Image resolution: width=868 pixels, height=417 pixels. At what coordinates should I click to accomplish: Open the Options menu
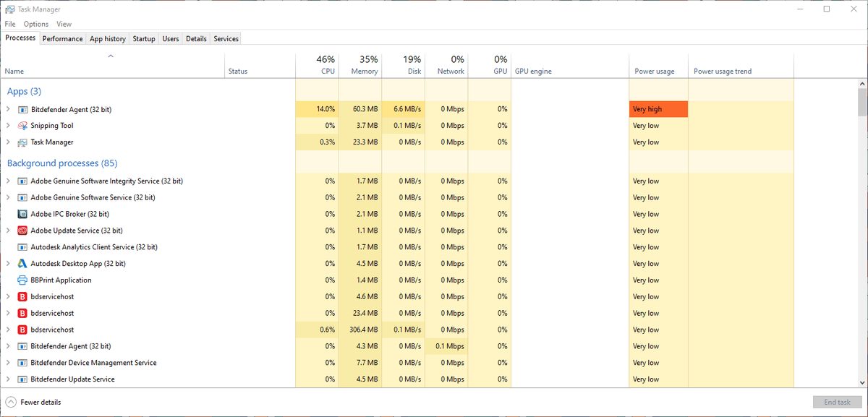coord(35,24)
